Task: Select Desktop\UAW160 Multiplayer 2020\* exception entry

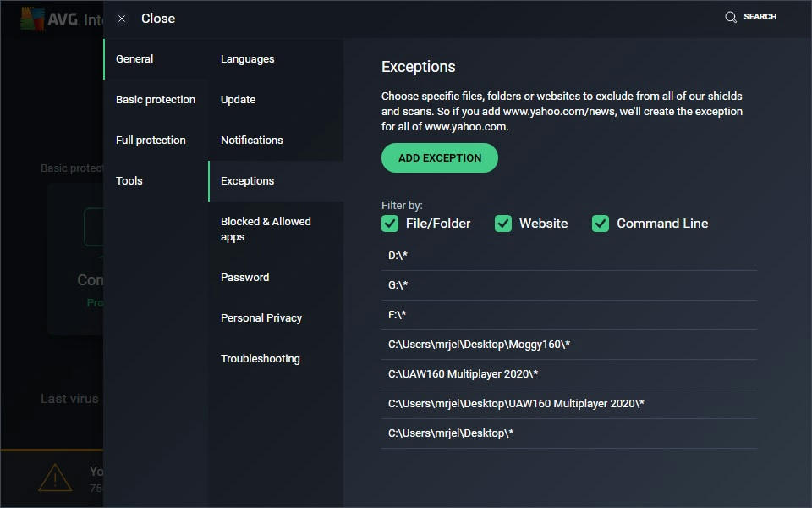Action: point(569,403)
